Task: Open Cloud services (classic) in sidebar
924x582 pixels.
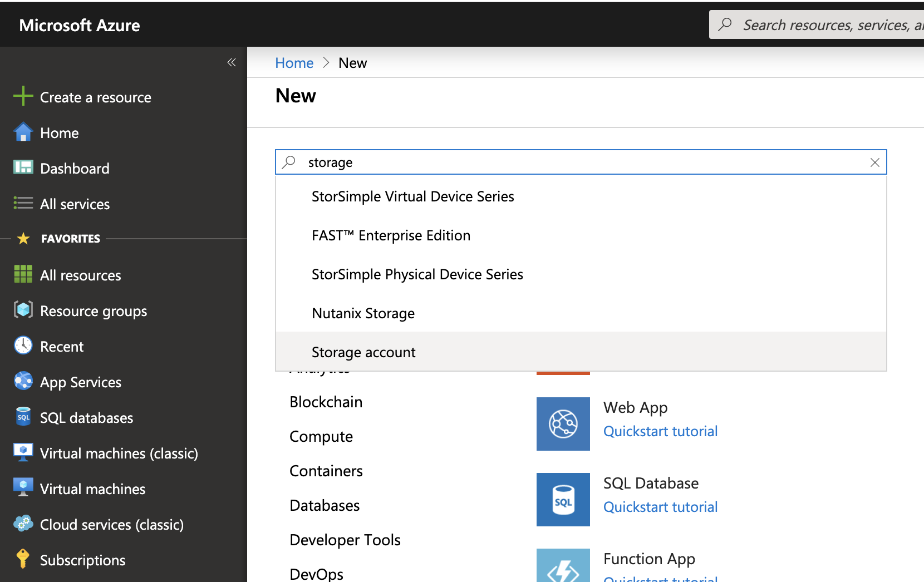Action: pyautogui.click(x=112, y=525)
